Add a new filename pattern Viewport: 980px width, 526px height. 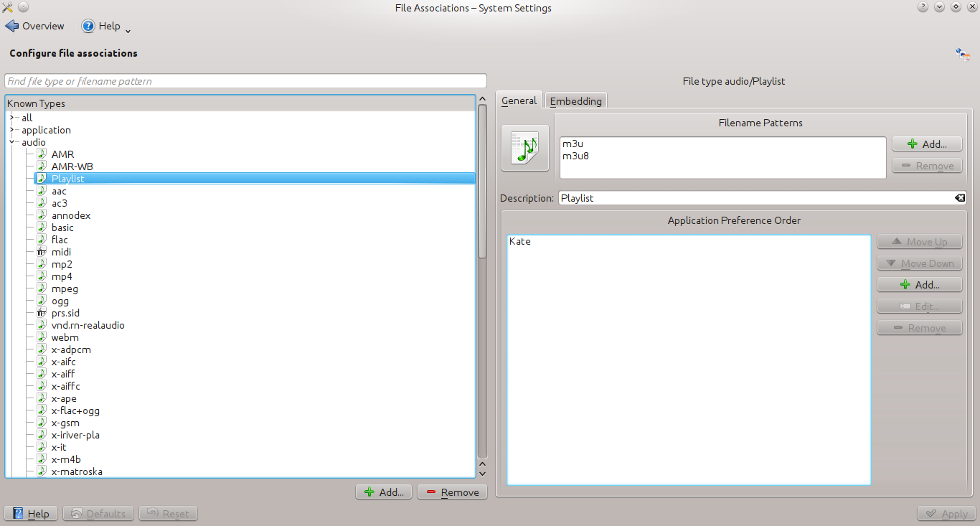927,144
